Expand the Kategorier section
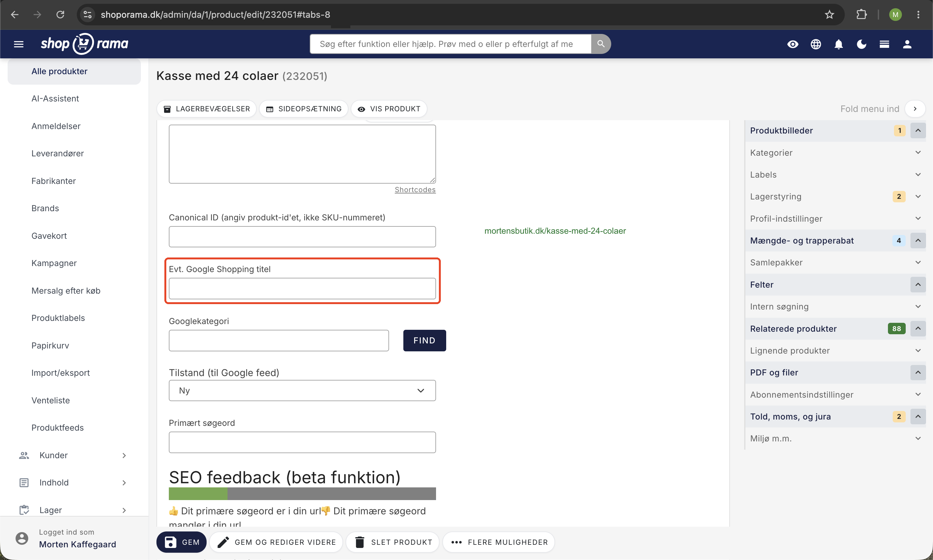 (835, 153)
